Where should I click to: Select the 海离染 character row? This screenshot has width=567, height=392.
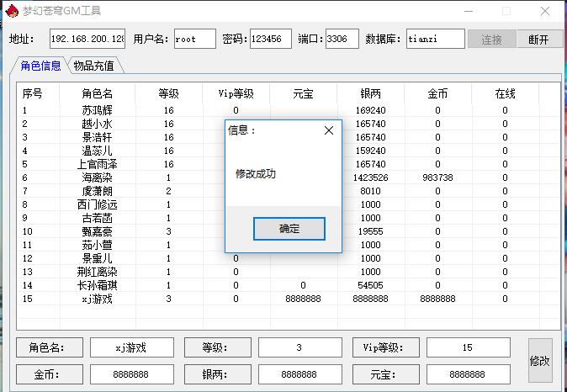[97, 177]
